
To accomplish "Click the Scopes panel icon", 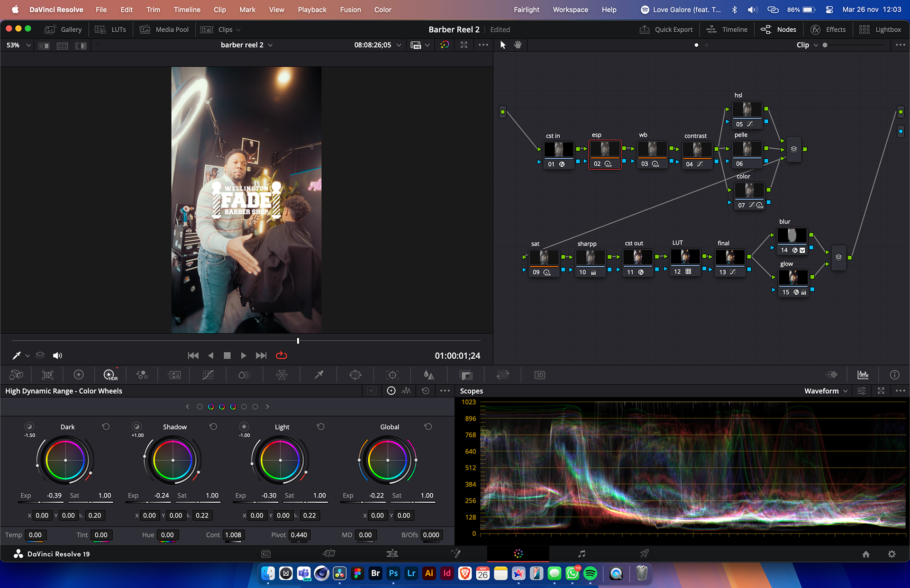I will (863, 375).
